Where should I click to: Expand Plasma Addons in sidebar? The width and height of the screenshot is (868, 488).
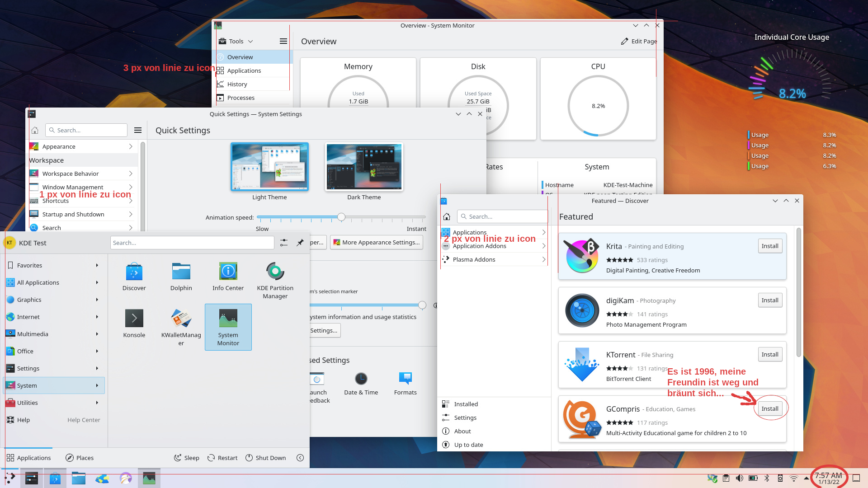[544, 258]
